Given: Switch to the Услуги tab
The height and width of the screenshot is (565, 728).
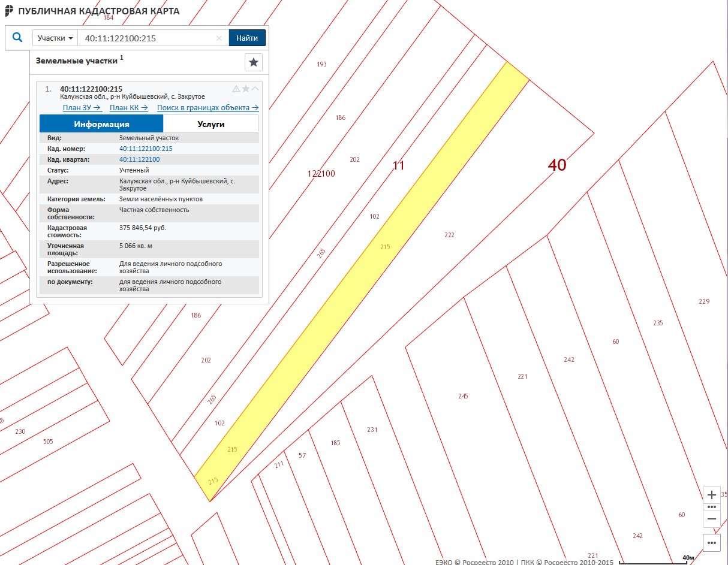Looking at the screenshot, I should 211,124.
